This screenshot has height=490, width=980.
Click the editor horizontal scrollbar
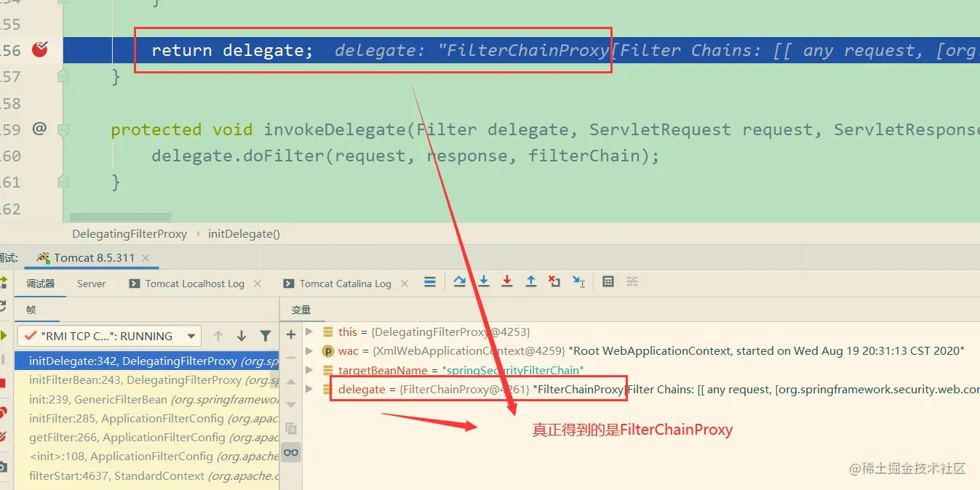tap(120, 217)
